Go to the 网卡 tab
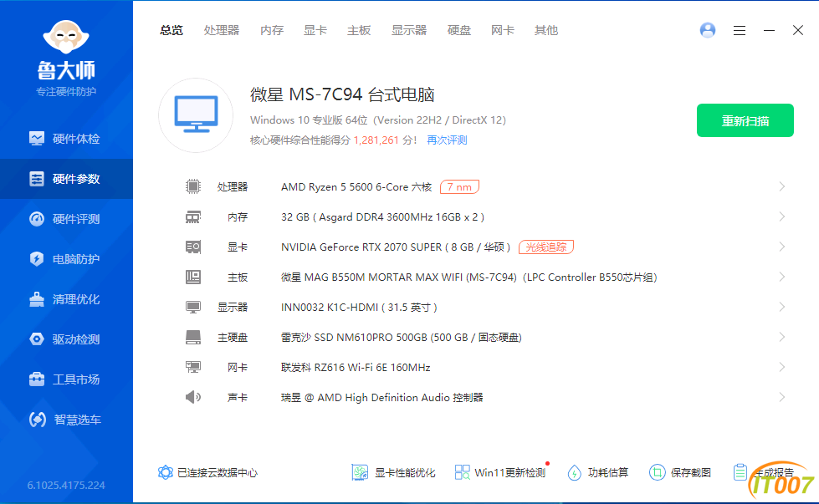This screenshot has width=819, height=504. click(x=503, y=30)
